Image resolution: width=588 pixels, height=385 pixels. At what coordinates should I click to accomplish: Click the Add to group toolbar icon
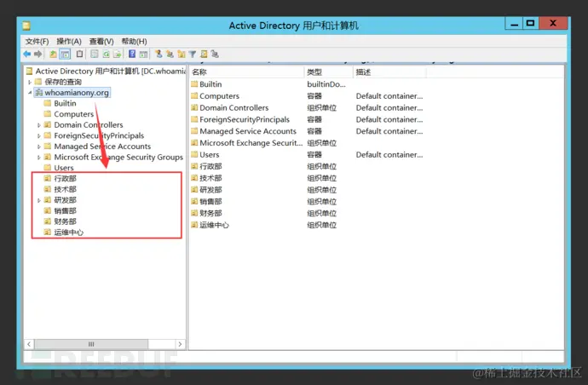(x=215, y=55)
